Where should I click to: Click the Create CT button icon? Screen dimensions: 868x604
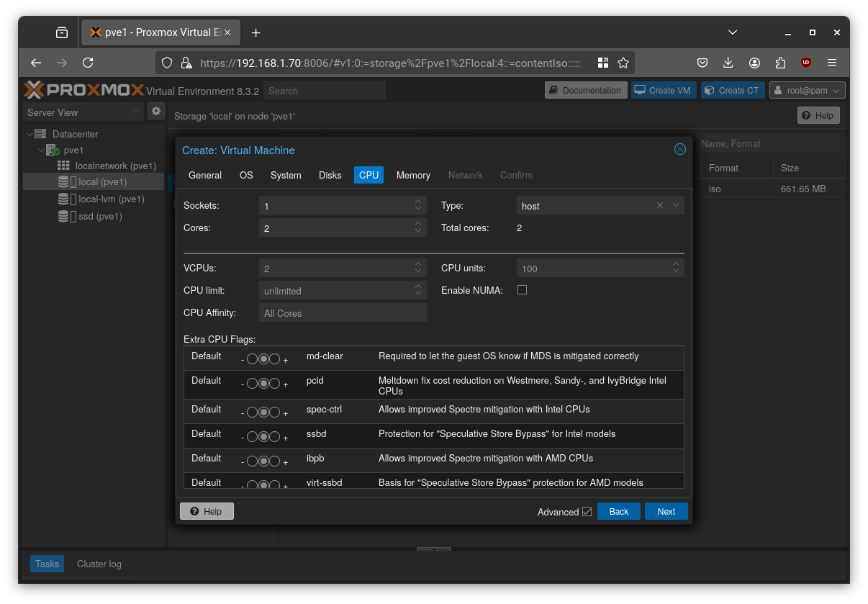tap(711, 90)
